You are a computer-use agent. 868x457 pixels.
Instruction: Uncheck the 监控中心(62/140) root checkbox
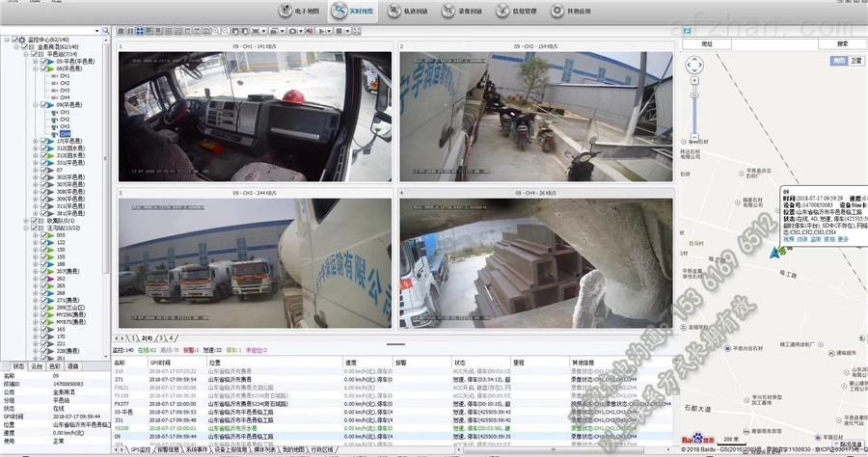[15, 40]
